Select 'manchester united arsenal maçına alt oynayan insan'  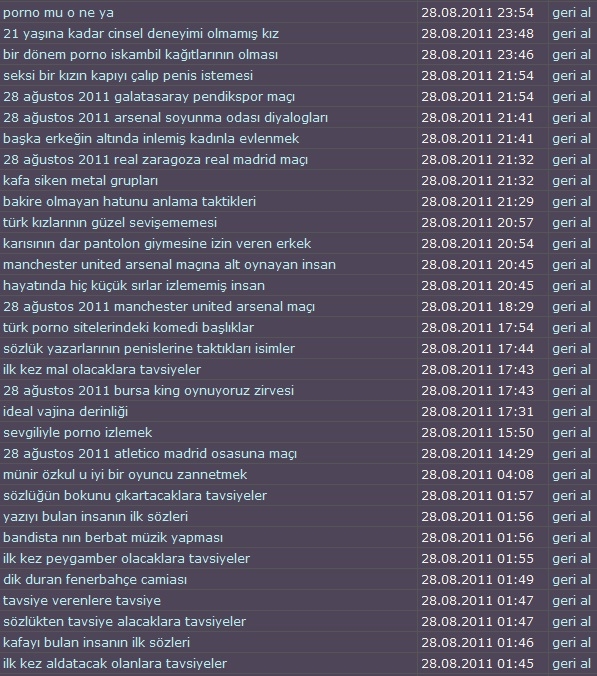point(169,265)
